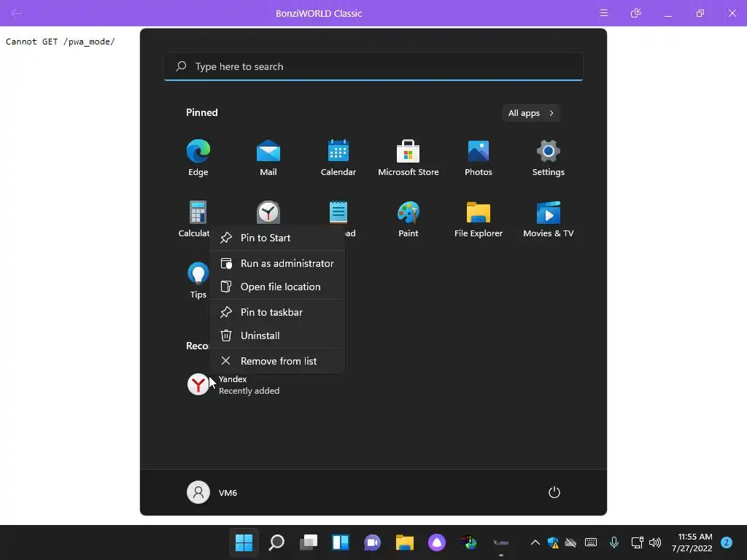Click the power button in Start

554,492
